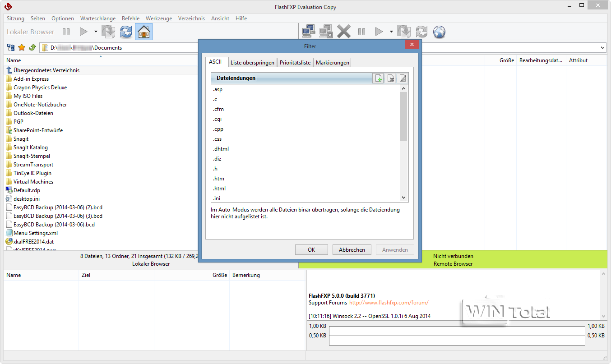Viewport: 611px width, 364px height.
Task: Click the local browser play transfer button
Action: pyautogui.click(x=83, y=32)
